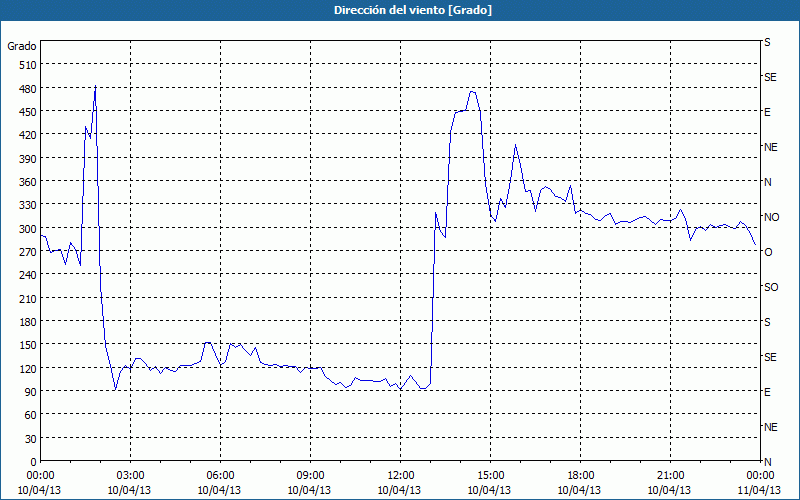
Task: Select the 15:00 time axis label
Action: coord(490,476)
